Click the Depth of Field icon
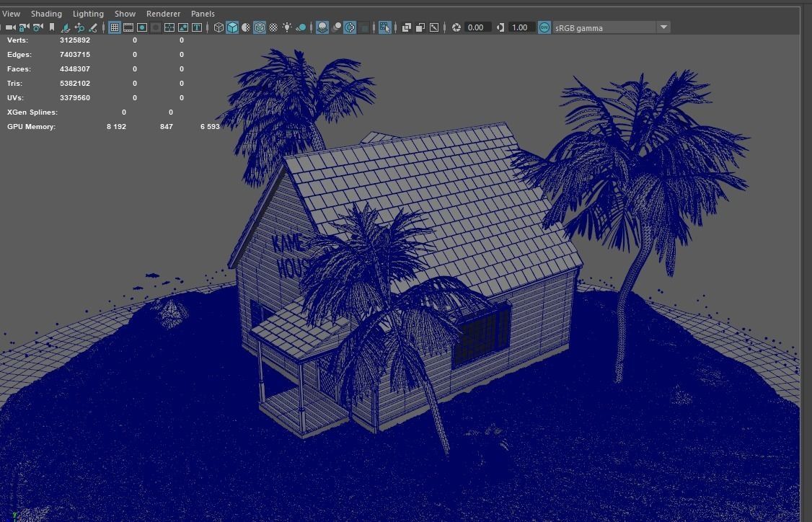Image resolution: width=812 pixels, height=522 pixels. click(x=363, y=27)
